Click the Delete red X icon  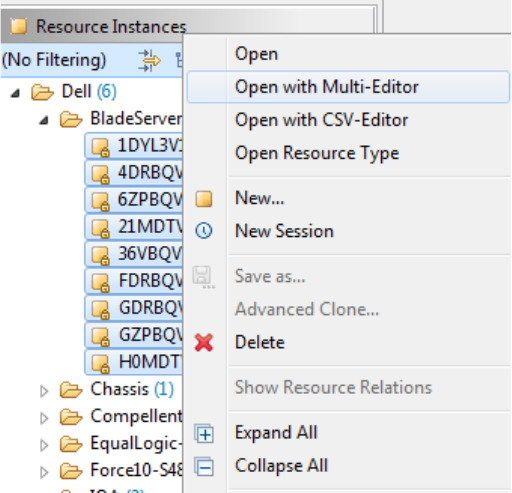click(x=204, y=343)
